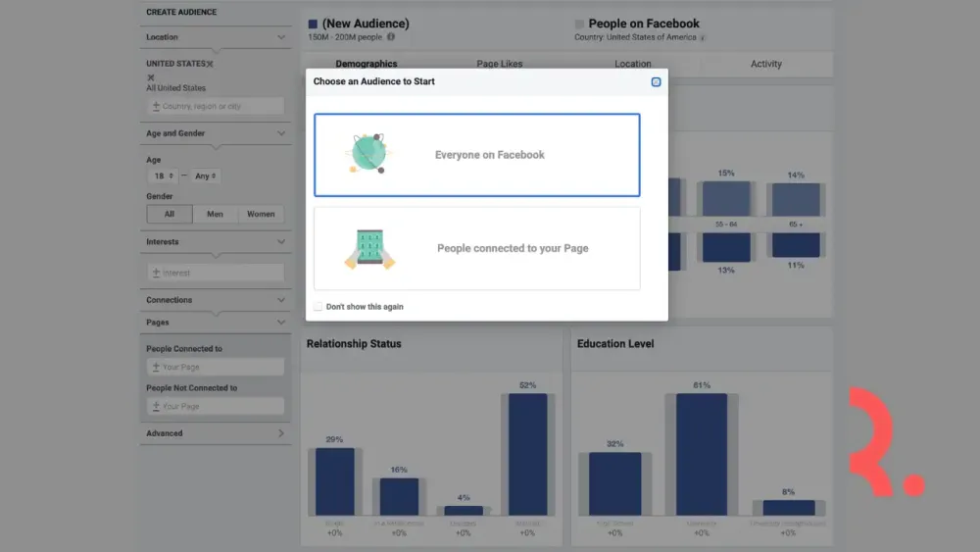
Task: Click the Education Level heading
Action: pos(615,344)
